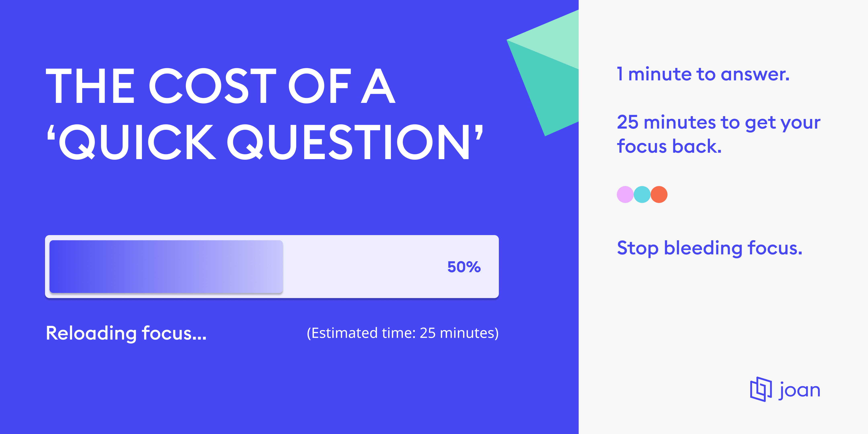This screenshot has width=868, height=434.
Task: Click the 'Stop bleeding focus.' tagline
Action: point(709,248)
